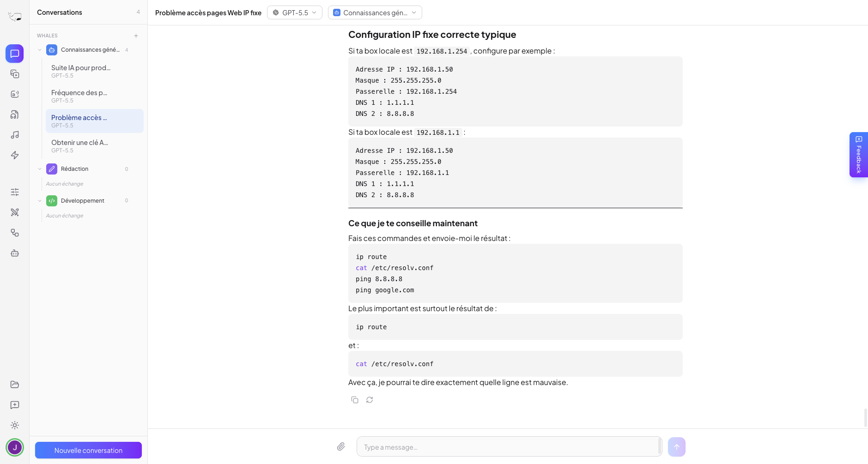Open the media gallery sidebar icon
The image size is (868, 464).
[15, 74]
